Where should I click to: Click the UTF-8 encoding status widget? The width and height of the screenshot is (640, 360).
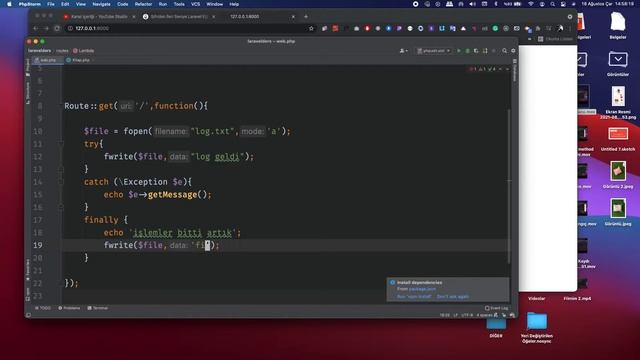click(467, 315)
